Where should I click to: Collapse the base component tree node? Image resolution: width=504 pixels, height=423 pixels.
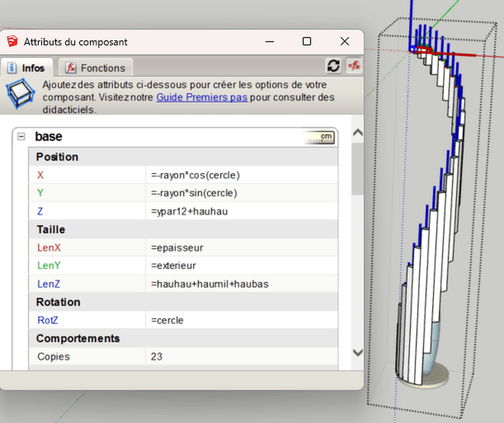pyautogui.click(x=21, y=137)
